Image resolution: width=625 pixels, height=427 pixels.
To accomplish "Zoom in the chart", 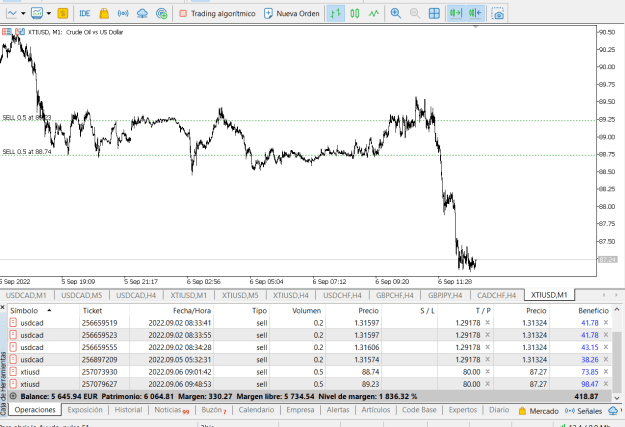I will tap(395, 14).
